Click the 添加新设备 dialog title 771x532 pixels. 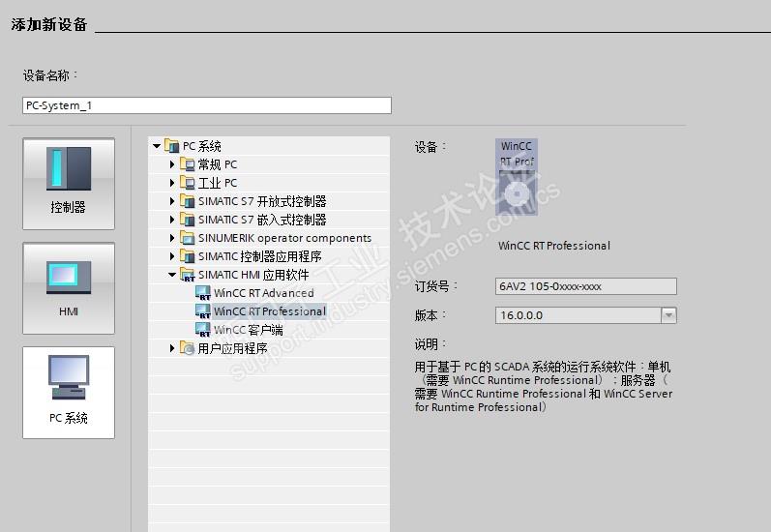(x=49, y=24)
